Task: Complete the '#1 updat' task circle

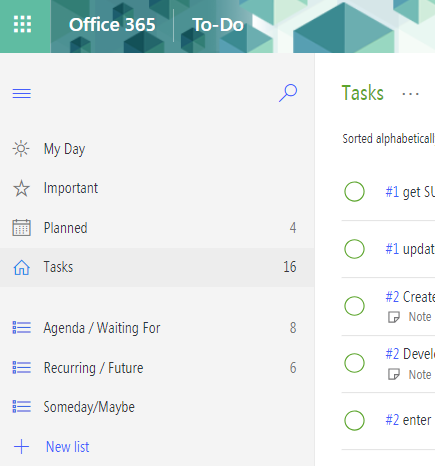Action: [x=354, y=249]
